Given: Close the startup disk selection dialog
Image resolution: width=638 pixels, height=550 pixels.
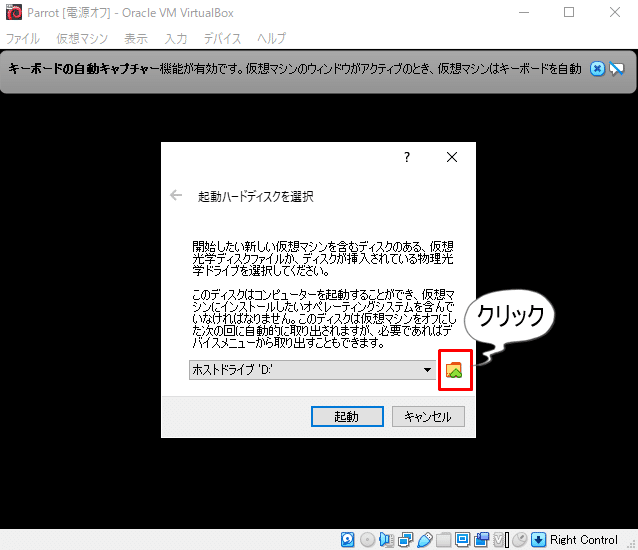Looking at the screenshot, I should (452, 157).
